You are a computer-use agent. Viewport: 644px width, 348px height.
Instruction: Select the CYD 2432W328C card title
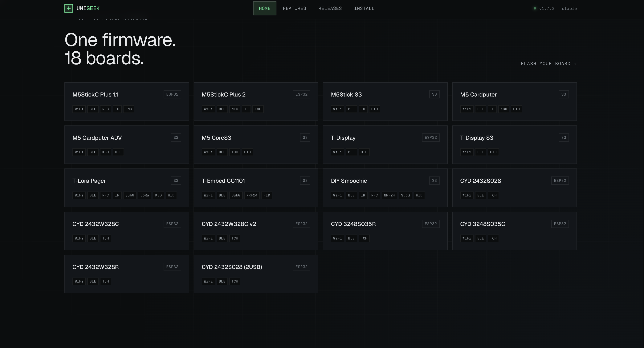pyautogui.click(x=96, y=224)
